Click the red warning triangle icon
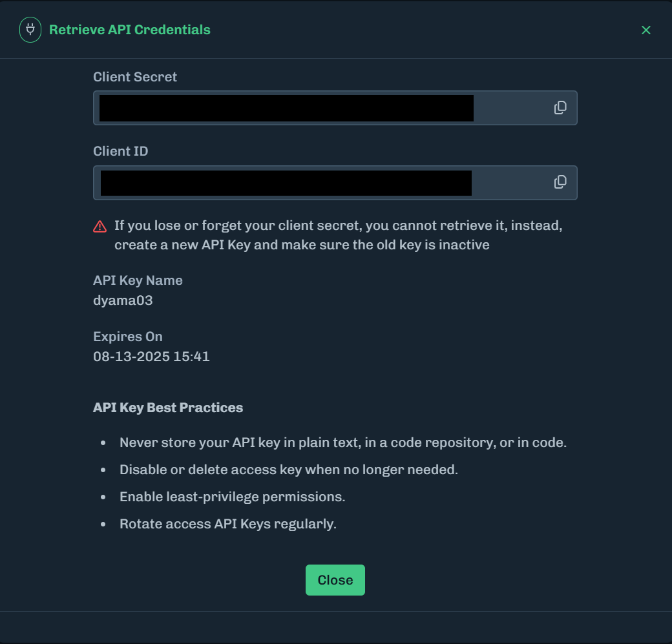672x644 pixels. pyautogui.click(x=100, y=226)
